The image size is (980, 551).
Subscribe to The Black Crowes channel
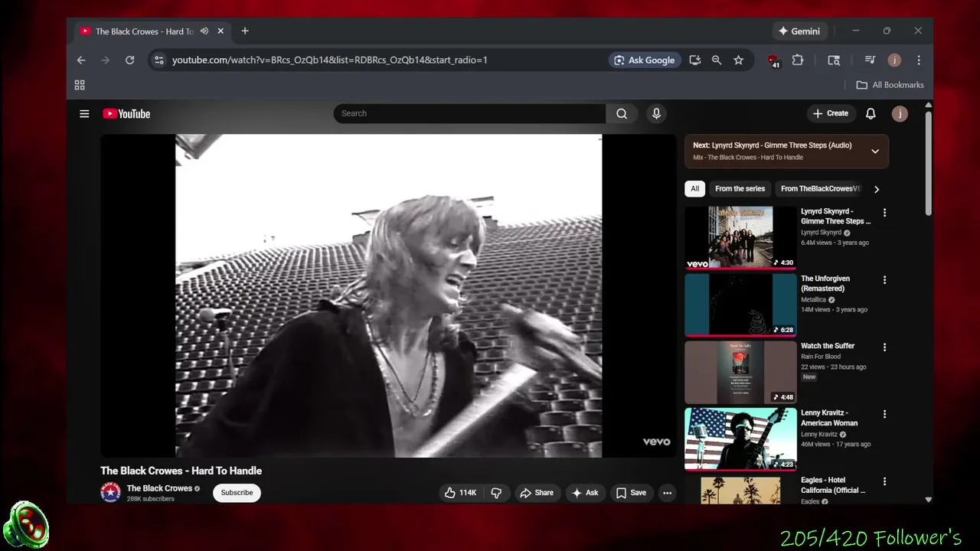(237, 493)
